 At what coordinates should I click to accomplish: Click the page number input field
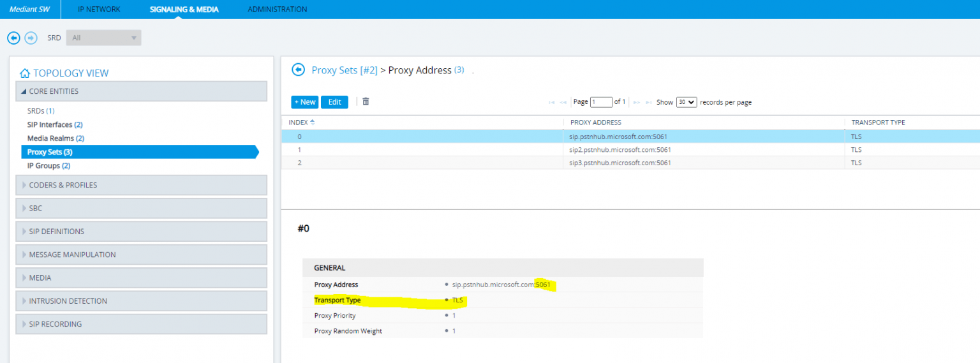[600, 102]
